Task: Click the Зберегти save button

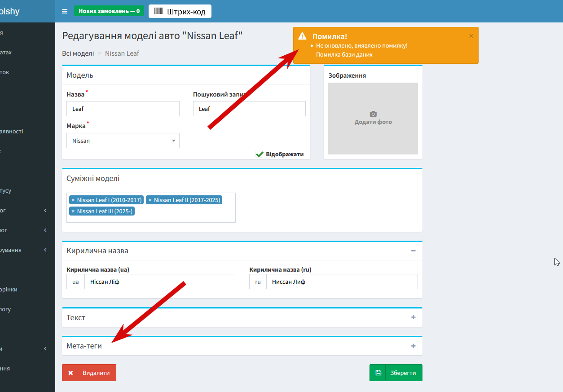Action: tap(396, 373)
